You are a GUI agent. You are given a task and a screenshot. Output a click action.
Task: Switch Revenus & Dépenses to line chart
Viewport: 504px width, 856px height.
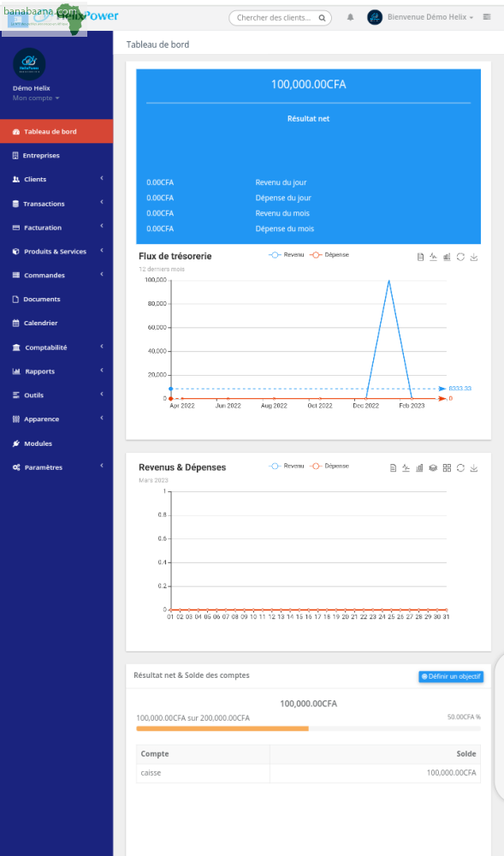coord(406,468)
